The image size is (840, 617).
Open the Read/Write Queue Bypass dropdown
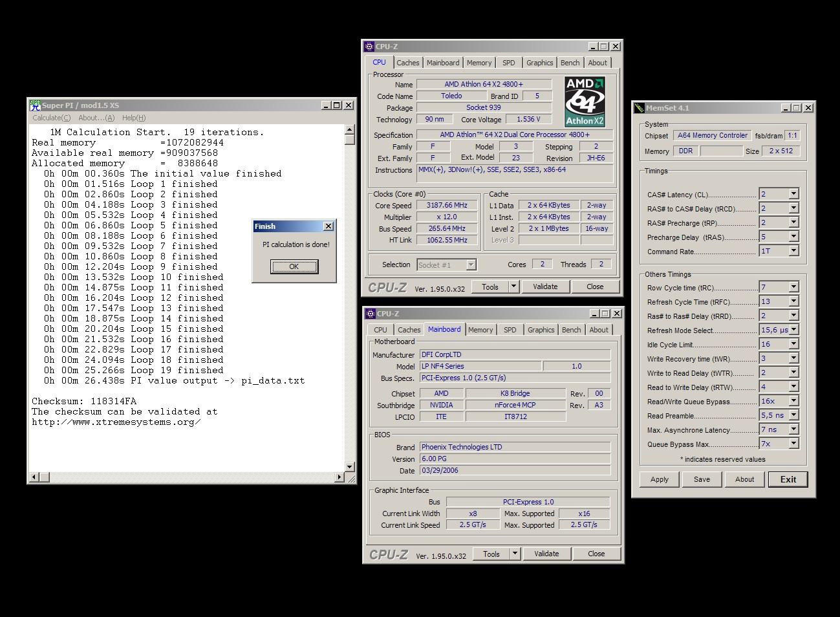coord(793,400)
